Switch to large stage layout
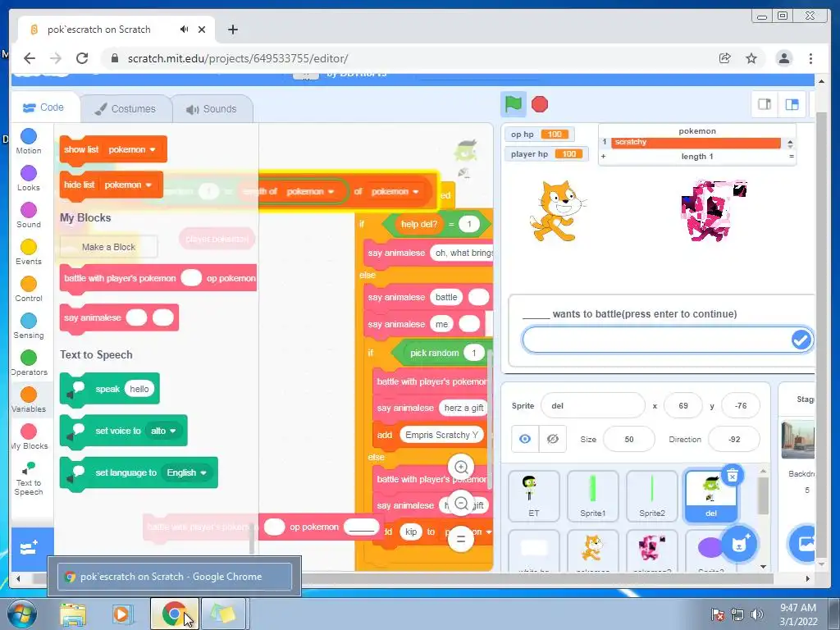 point(792,104)
